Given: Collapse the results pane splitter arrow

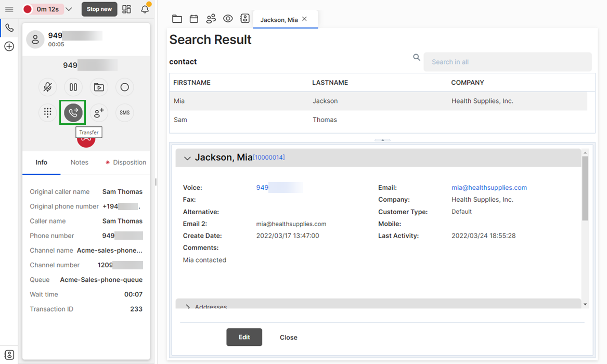Looking at the screenshot, I should coord(382,140).
